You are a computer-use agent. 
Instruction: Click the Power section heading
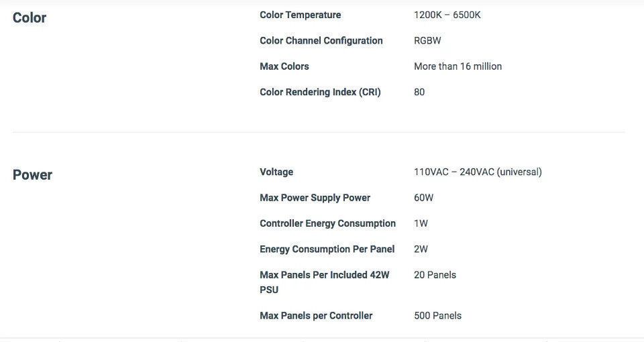click(x=32, y=175)
